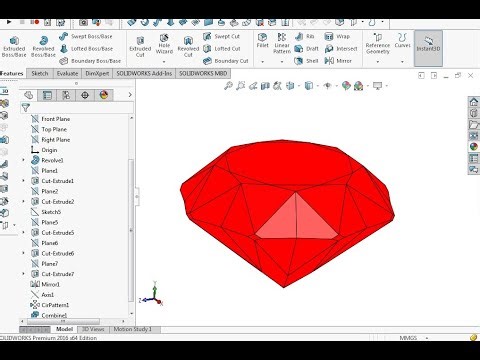Select the Draft feature
The width and height of the screenshot is (480, 360).
pos(307,49)
